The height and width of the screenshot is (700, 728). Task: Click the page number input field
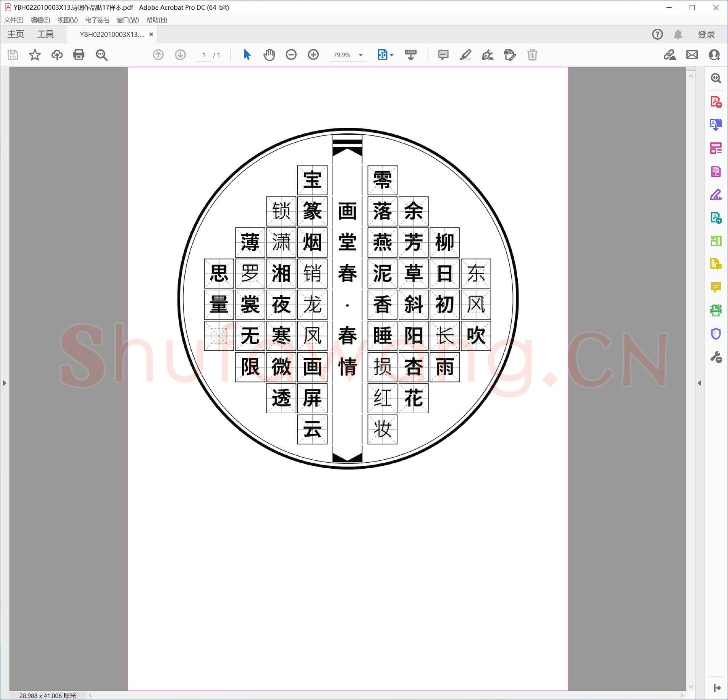pyautogui.click(x=204, y=55)
